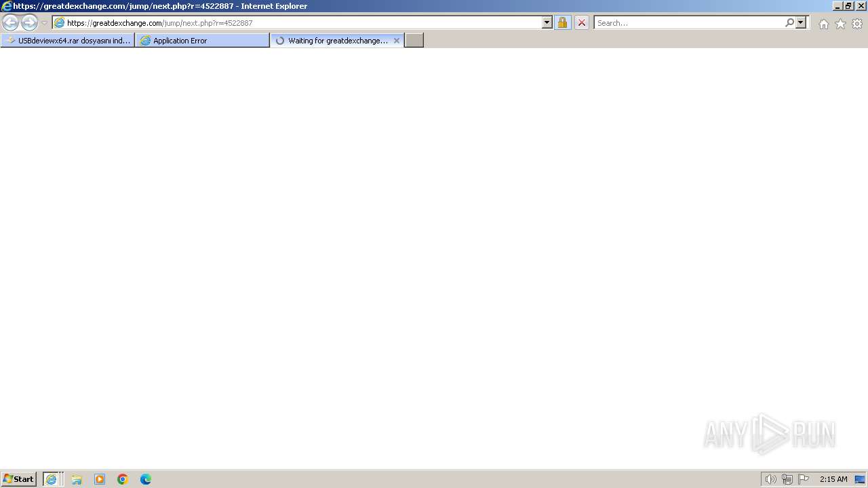Click the Internet Explorer title bar icon
This screenshot has width=868, height=488.
pos(7,6)
